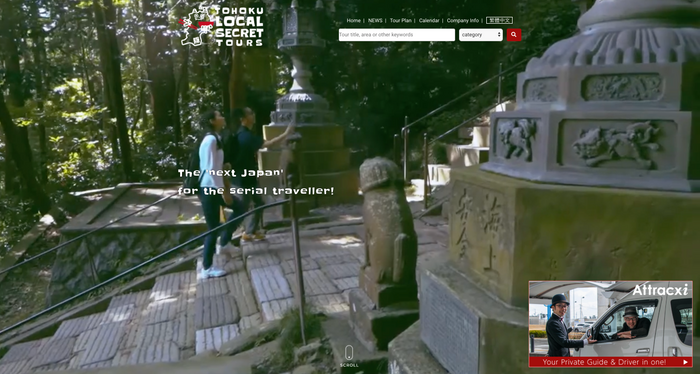Open the Company Info menu item

pyautogui.click(x=462, y=21)
